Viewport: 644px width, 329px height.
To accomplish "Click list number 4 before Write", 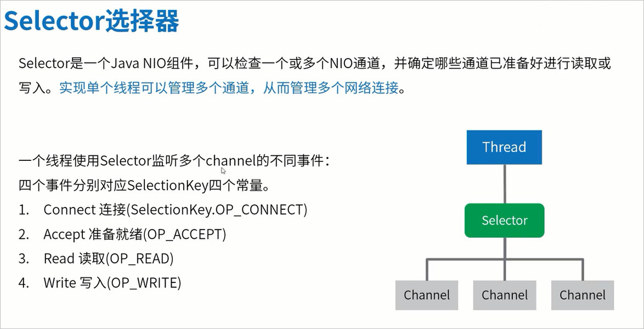I will [x=24, y=283].
